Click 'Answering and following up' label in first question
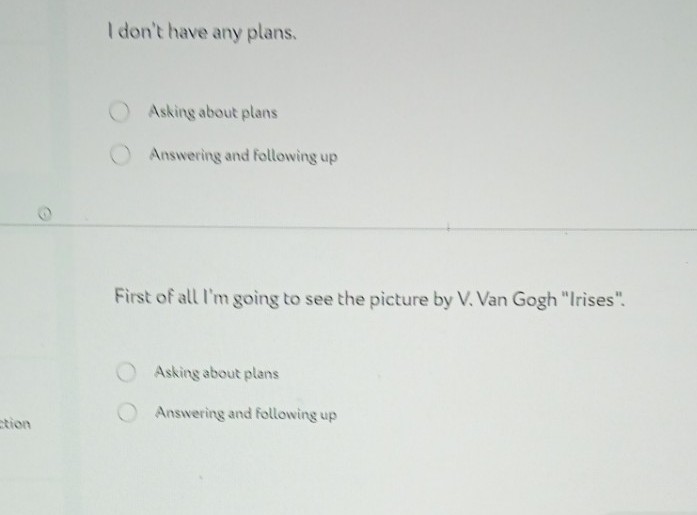The height and width of the screenshot is (515, 697). 243,156
